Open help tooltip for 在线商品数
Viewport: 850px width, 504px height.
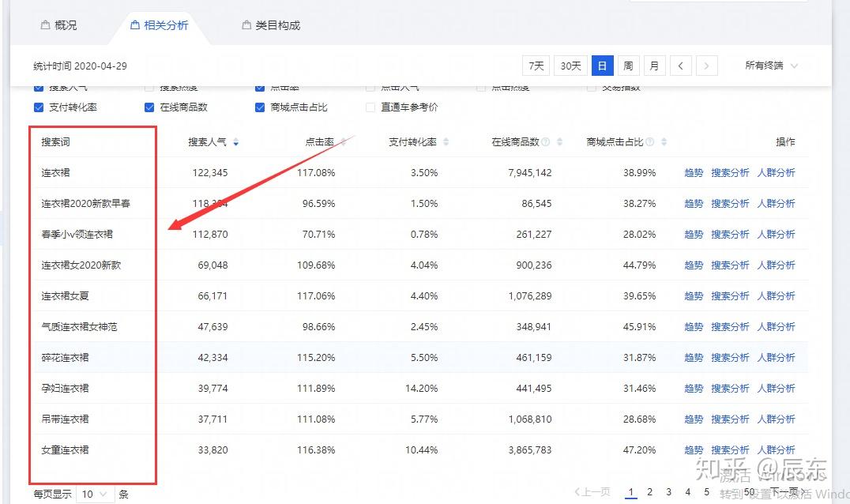pos(546,142)
